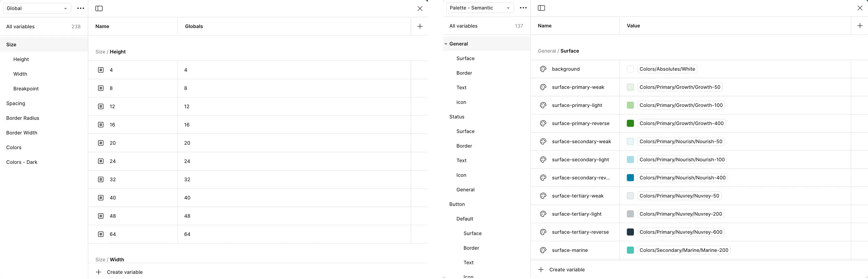
Task: Click the color icon for surface-marine variable
Action: coord(543,250)
